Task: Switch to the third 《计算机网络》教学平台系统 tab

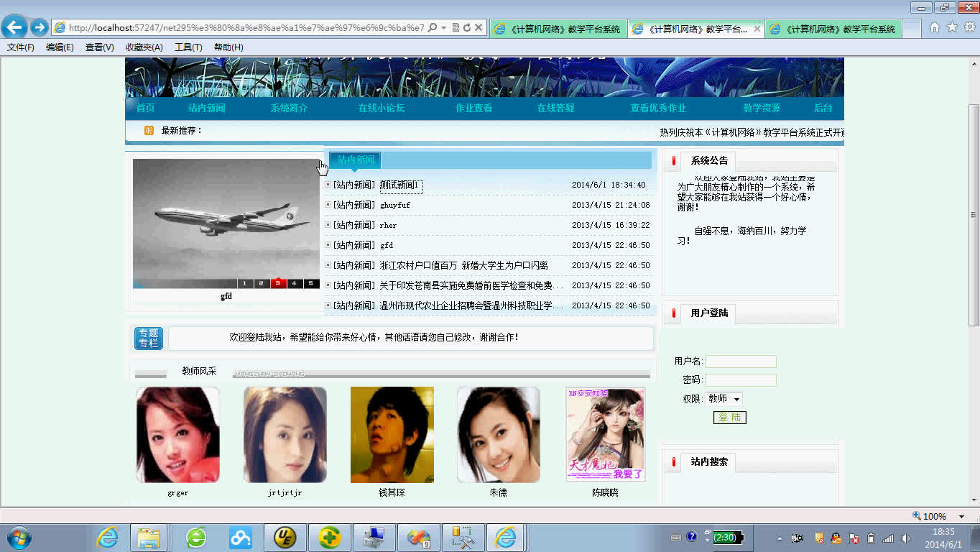Action: pyautogui.click(x=833, y=29)
